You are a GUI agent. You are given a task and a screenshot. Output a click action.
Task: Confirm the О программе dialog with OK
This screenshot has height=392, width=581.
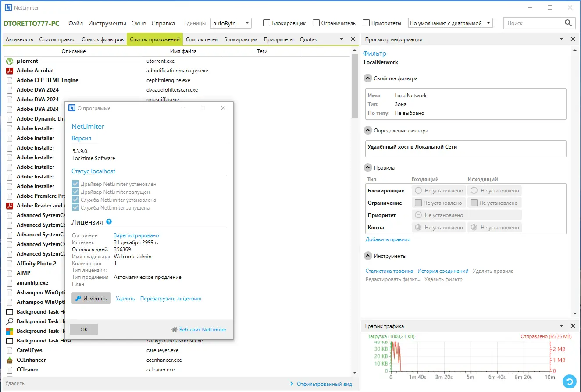84,329
